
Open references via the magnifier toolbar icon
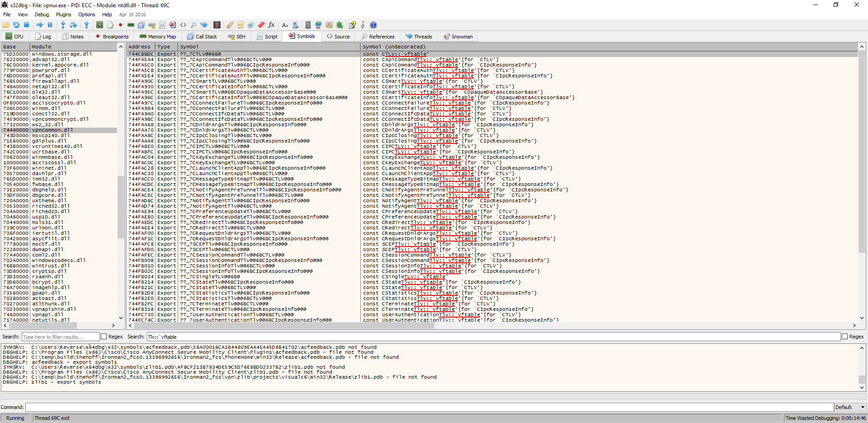click(193, 25)
